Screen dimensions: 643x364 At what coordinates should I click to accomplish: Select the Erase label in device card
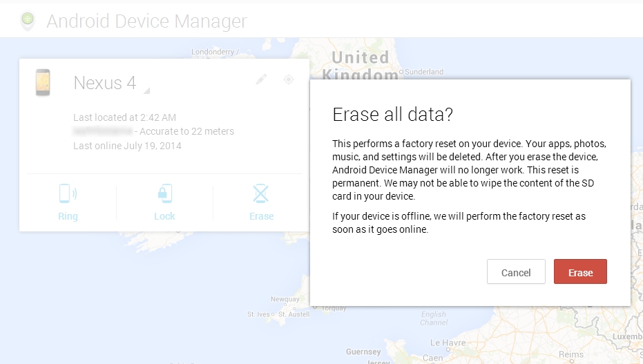[262, 216]
